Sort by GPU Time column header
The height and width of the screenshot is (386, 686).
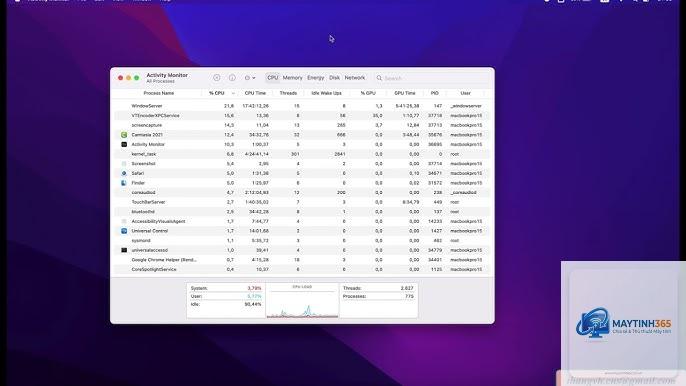tap(405, 93)
